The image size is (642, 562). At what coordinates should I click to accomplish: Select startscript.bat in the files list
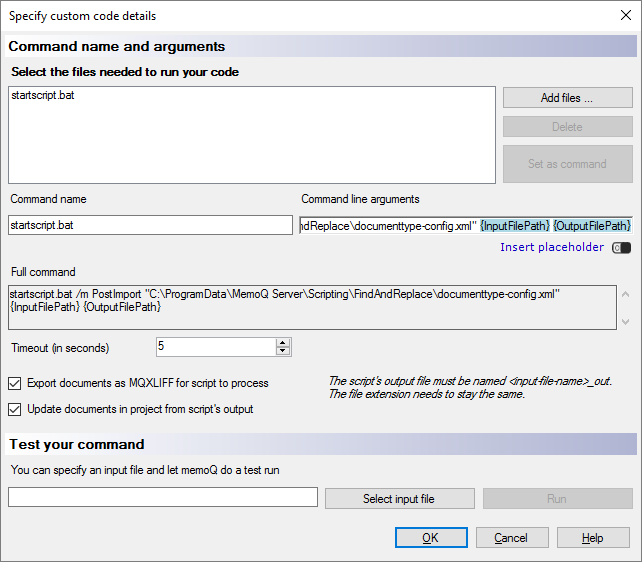[x=41, y=96]
